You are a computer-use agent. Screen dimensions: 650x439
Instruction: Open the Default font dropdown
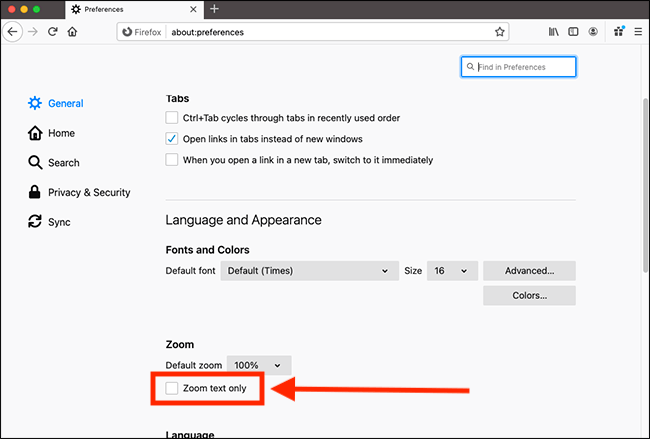(309, 271)
